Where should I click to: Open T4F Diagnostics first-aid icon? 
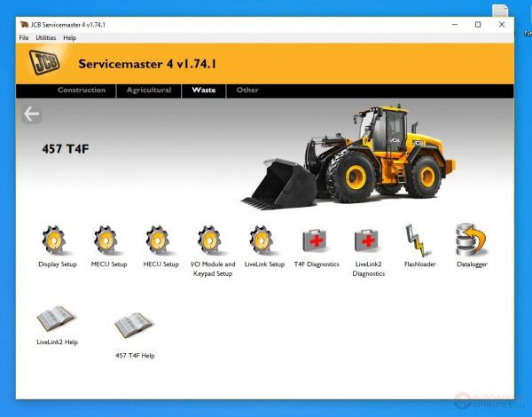tap(314, 240)
